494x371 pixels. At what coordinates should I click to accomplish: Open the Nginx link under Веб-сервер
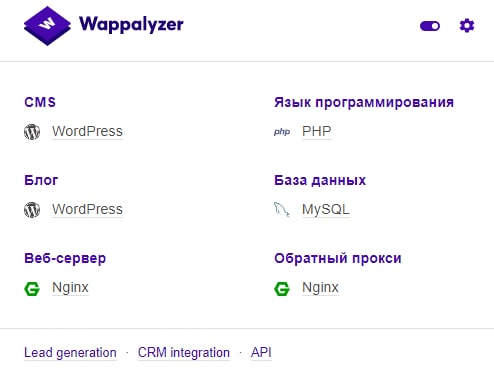70,288
